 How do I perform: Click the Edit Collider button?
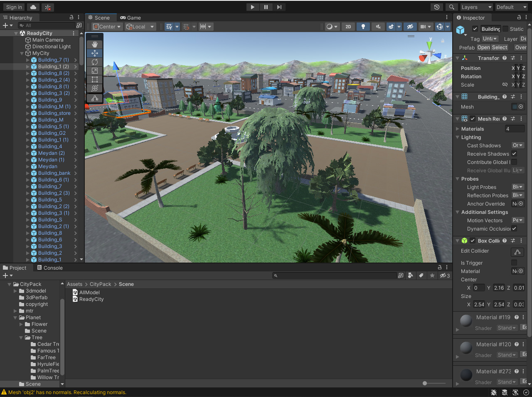pyautogui.click(x=517, y=252)
